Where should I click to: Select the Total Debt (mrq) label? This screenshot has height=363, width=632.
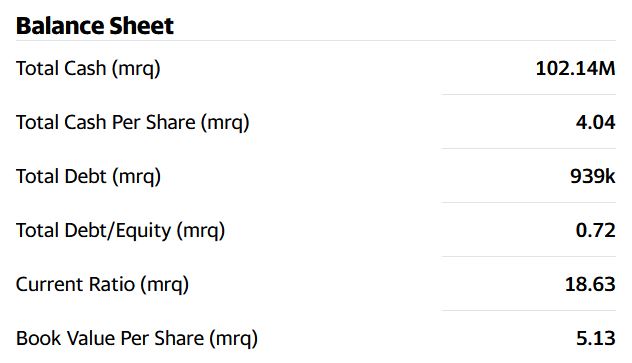[x=88, y=176]
